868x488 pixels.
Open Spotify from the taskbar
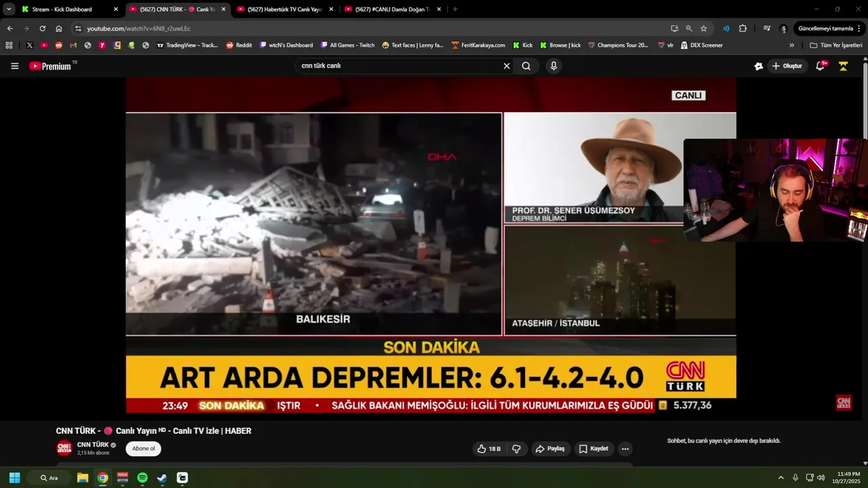tap(142, 478)
